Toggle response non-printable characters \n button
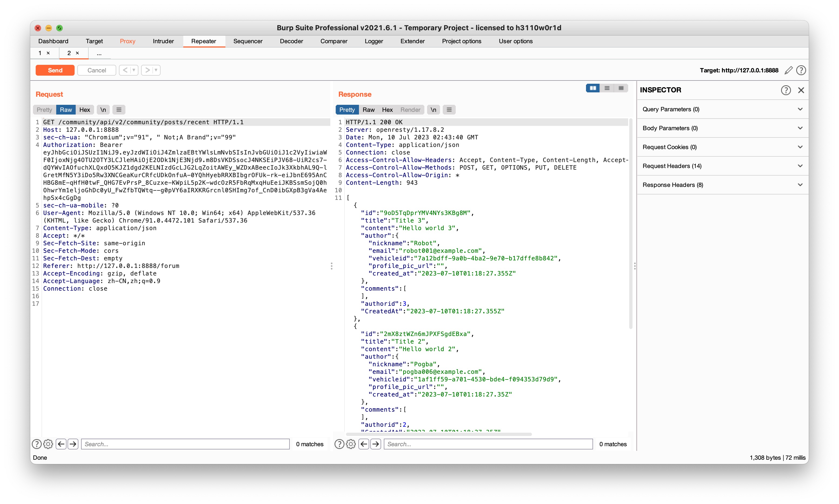Image resolution: width=839 pixels, height=504 pixels. pyautogui.click(x=433, y=110)
